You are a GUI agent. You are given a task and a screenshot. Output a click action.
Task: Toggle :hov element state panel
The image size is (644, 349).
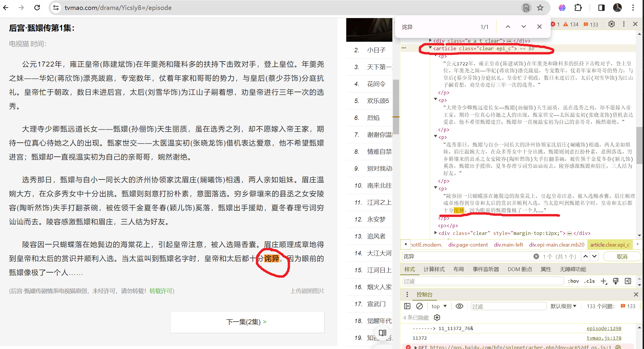[x=573, y=281]
